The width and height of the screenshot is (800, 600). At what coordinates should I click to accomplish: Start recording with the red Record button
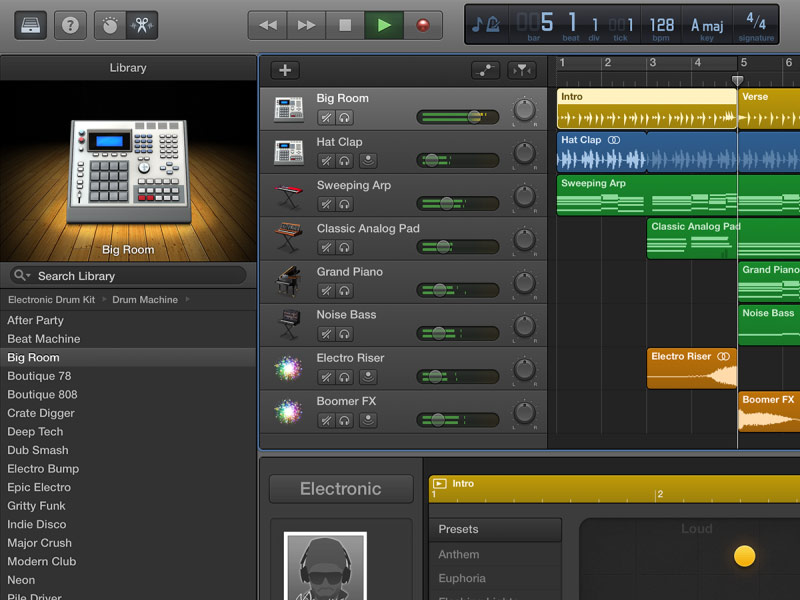coord(423,25)
